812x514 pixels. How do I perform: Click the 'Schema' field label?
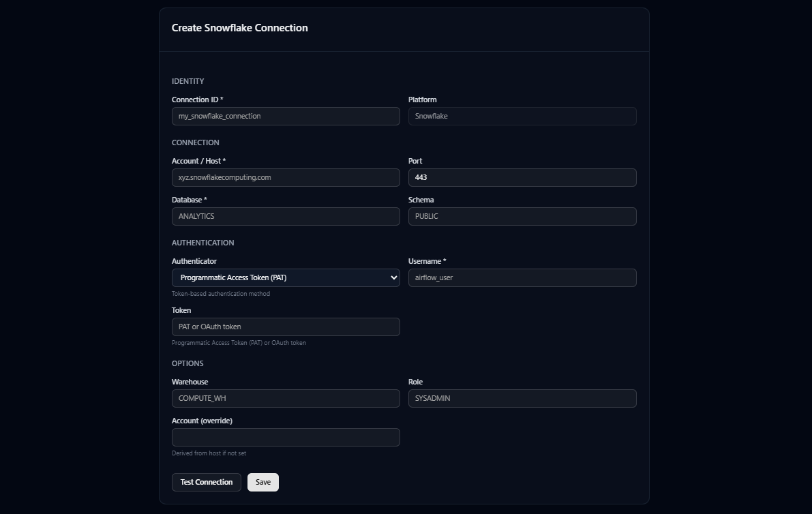421,200
